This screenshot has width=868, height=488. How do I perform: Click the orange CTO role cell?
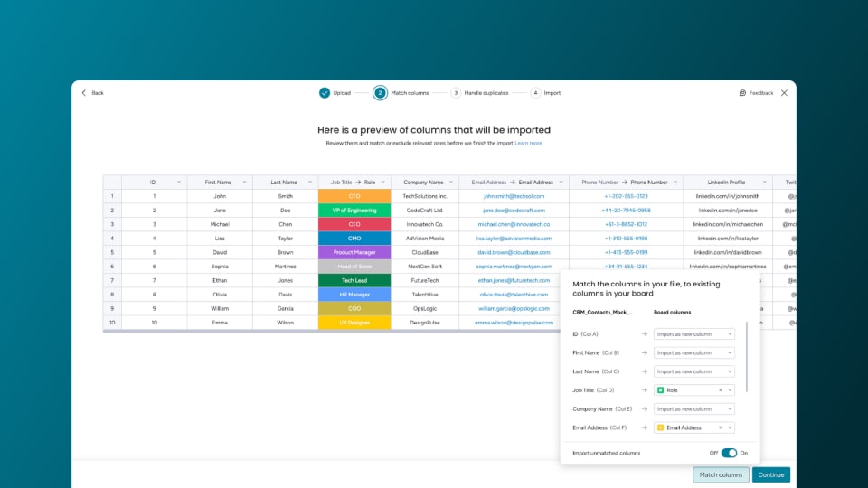click(354, 196)
